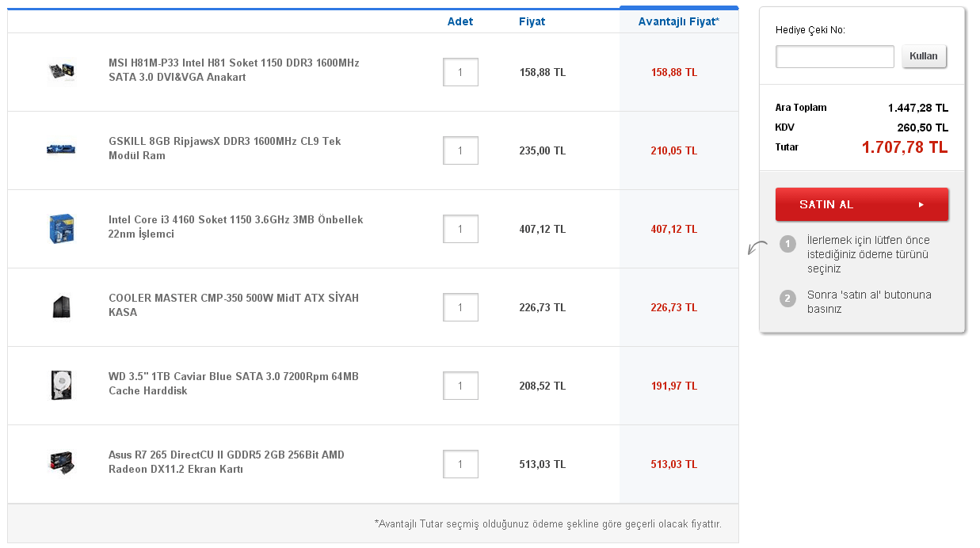Open WD 1TB Caviar Blue Harddisk link
This screenshot has height=548, width=980.
(x=233, y=383)
